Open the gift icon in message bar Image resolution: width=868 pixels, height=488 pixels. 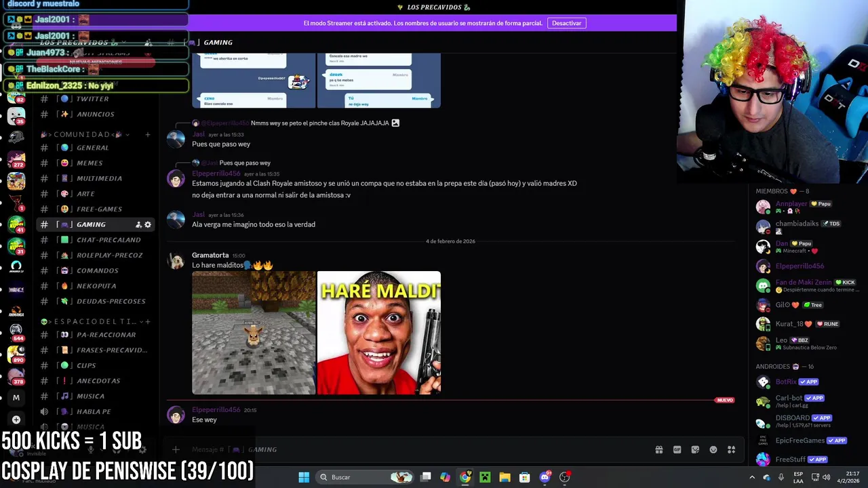point(658,449)
